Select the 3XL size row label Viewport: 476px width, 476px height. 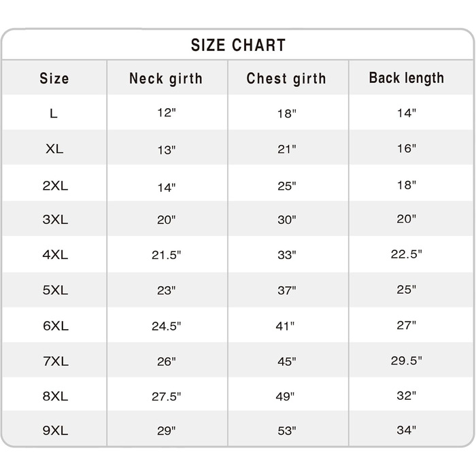click(55, 220)
